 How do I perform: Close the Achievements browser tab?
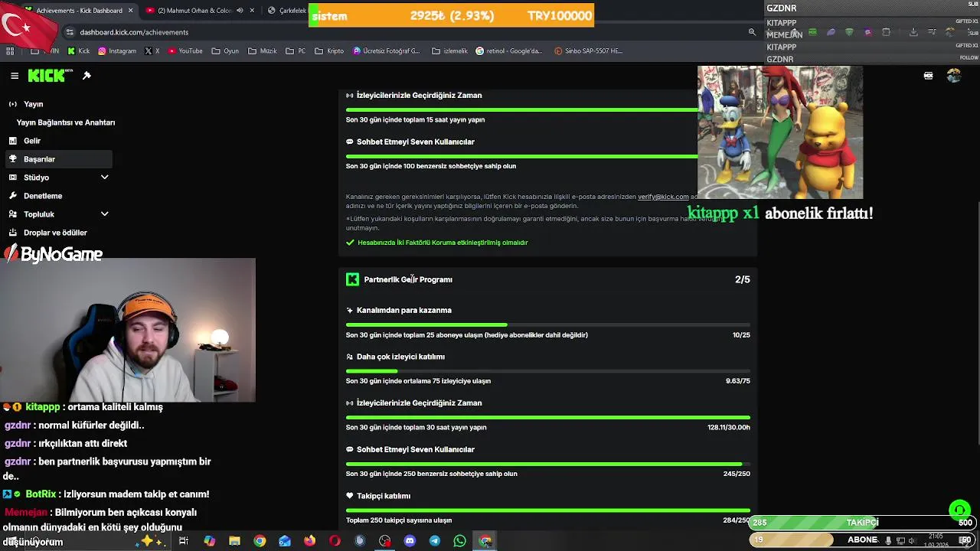131,11
